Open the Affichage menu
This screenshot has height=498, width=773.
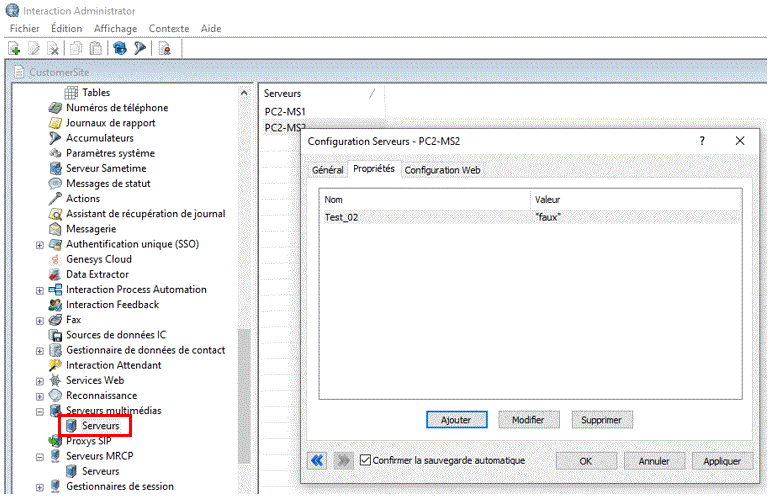[115, 29]
